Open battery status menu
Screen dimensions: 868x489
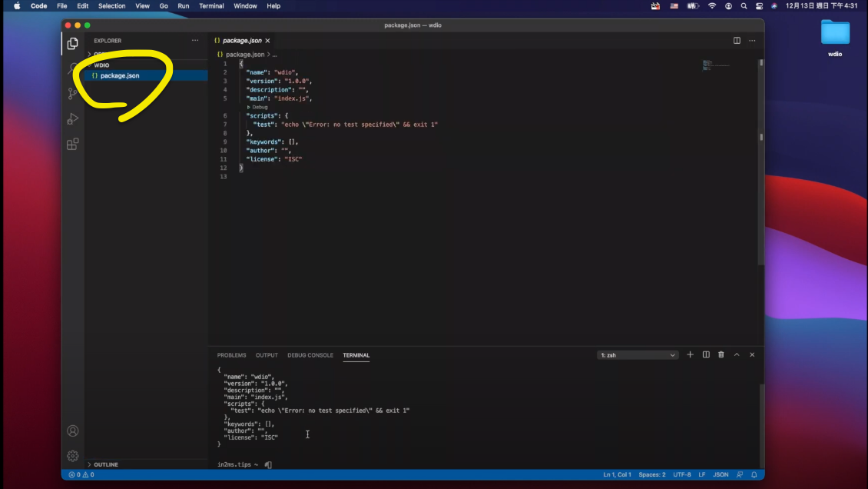(x=693, y=6)
